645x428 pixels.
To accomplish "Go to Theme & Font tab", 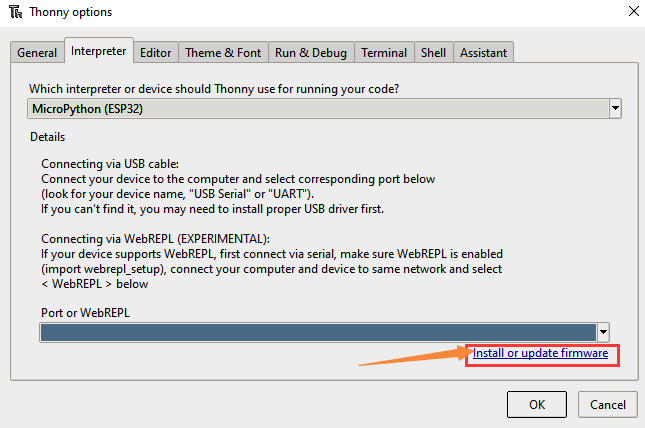I will pos(223,53).
